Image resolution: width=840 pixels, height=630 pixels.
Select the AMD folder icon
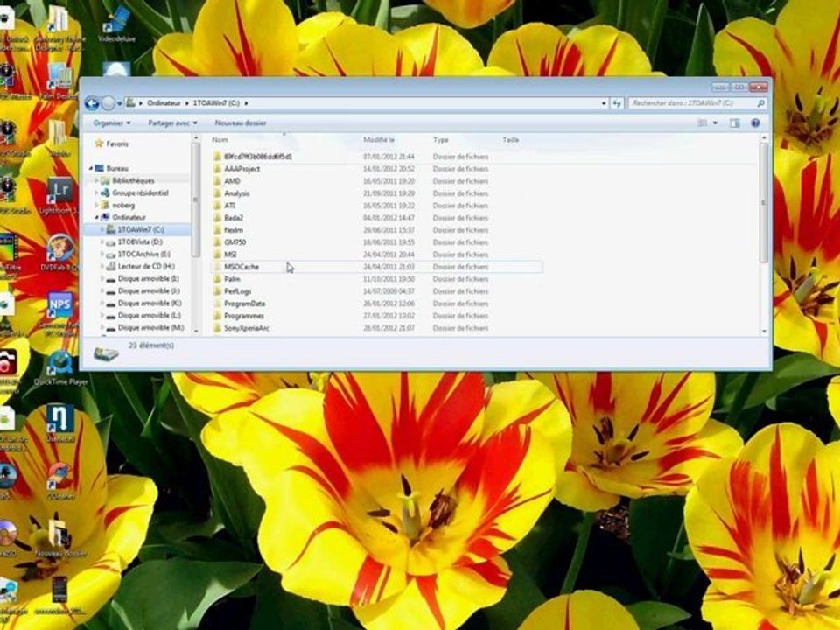pos(217,181)
